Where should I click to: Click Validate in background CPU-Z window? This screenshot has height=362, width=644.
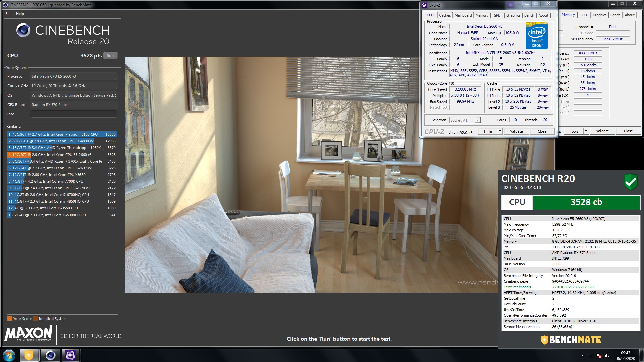click(602, 131)
